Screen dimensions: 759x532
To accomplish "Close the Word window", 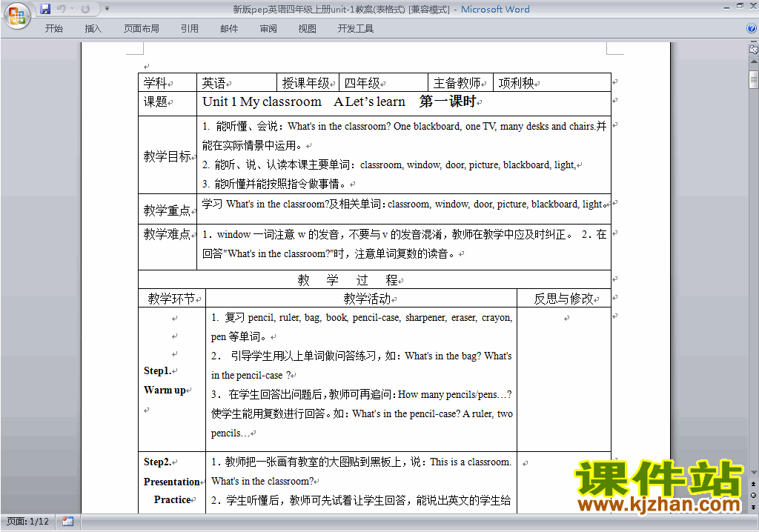I will (x=753, y=7).
